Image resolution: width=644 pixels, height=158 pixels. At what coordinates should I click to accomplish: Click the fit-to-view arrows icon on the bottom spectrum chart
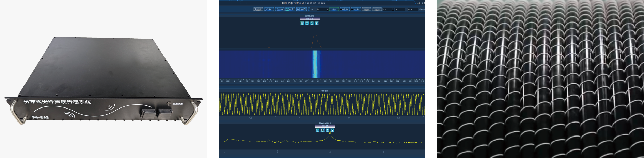(x=327, y=130)
